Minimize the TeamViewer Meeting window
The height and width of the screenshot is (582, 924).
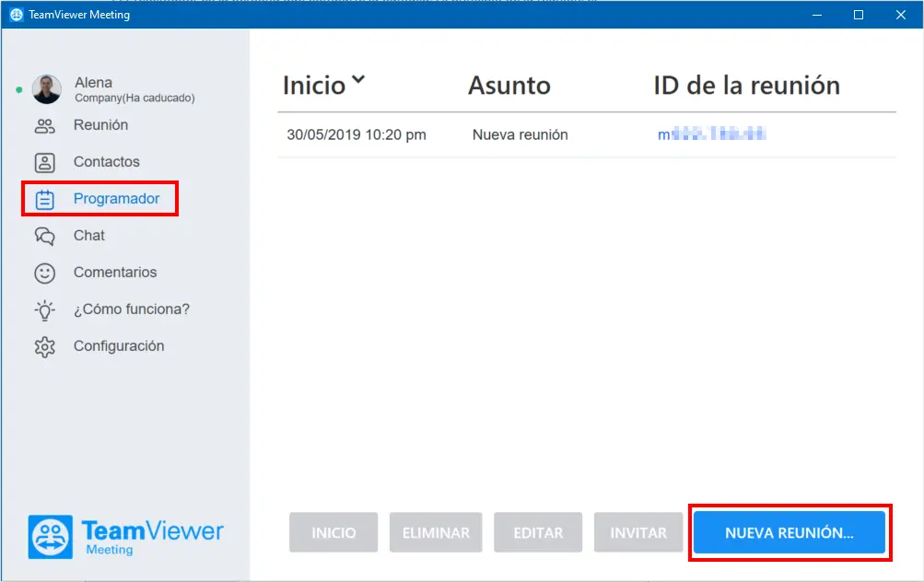(817, 15)
